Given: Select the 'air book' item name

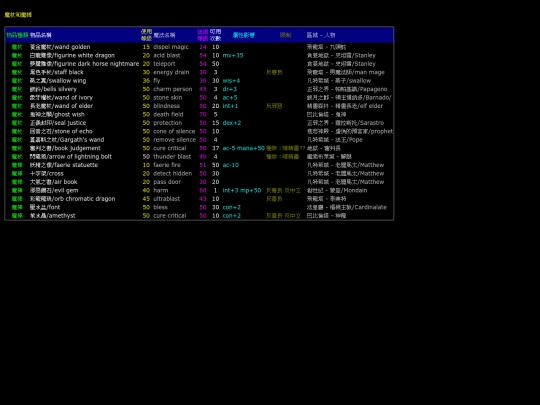Looking at the screenshot, I should coord(53,182).
